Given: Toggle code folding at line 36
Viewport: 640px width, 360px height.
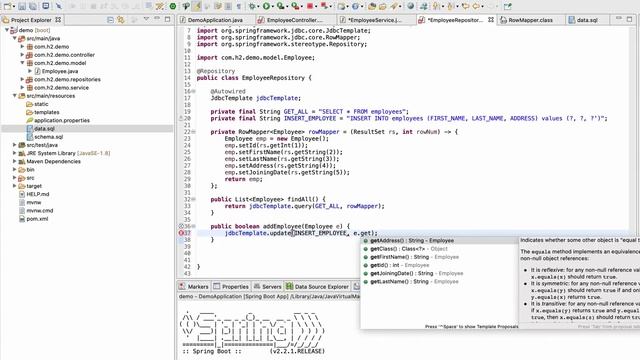Looking at the screenshot, I should click(193, 226).
